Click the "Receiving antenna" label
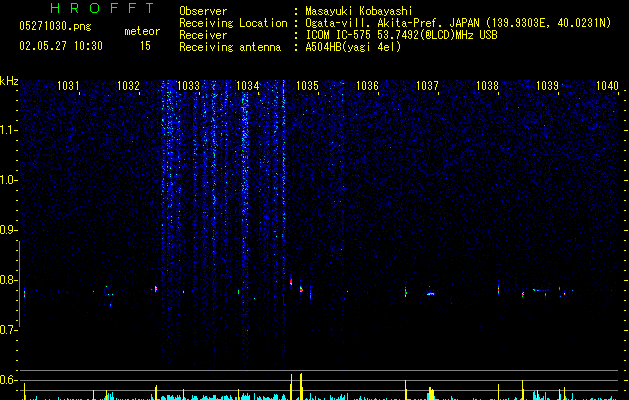This screenshot has width=629, height=400. [x=230, y=47]
